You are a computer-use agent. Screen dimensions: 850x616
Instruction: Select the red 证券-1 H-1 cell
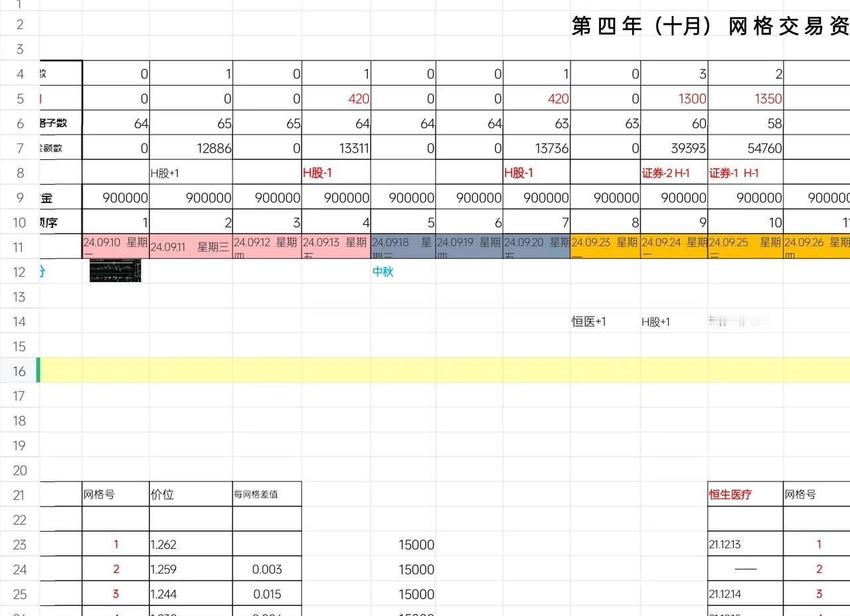[x=746, y=173]
